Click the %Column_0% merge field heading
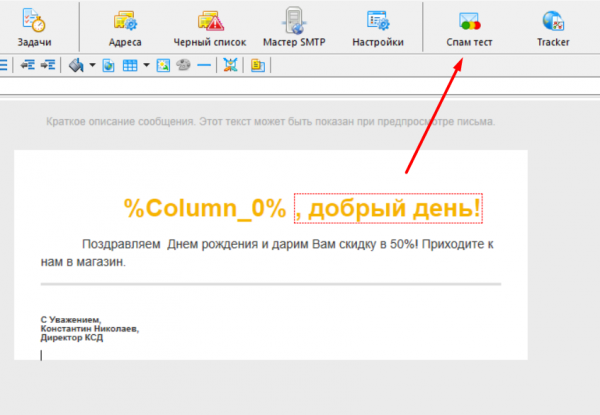Screen dimensions: 600x415 point(205,208)
